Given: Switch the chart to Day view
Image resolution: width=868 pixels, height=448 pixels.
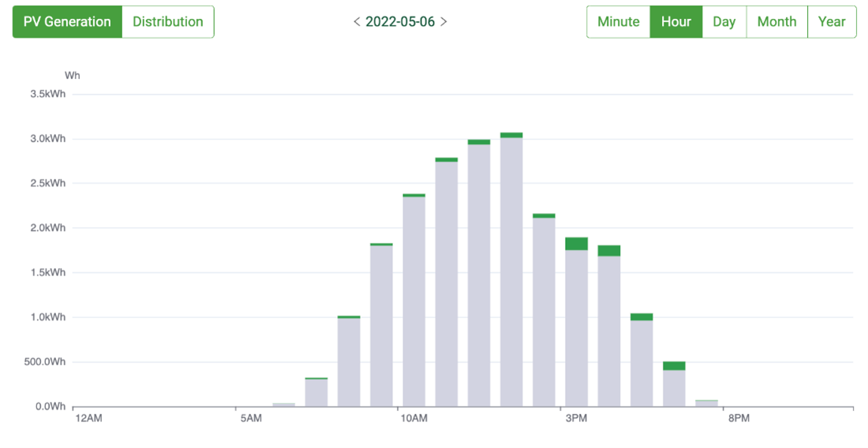Looking at the screenshot, I should (724, 22).
